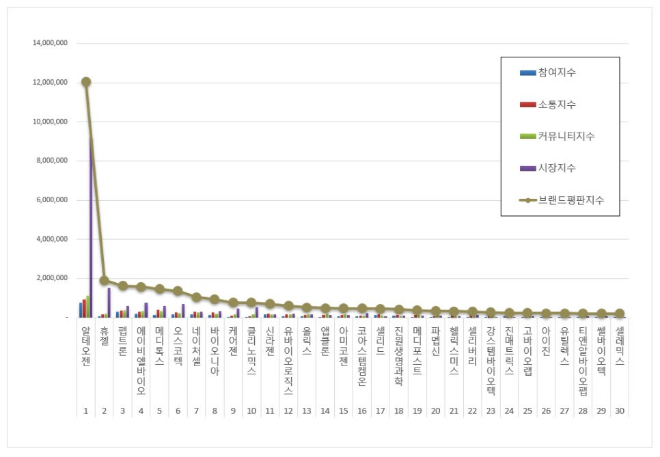
Task: Select the 티앤알바이오팹 category axis label
Action: coord(582,353)
